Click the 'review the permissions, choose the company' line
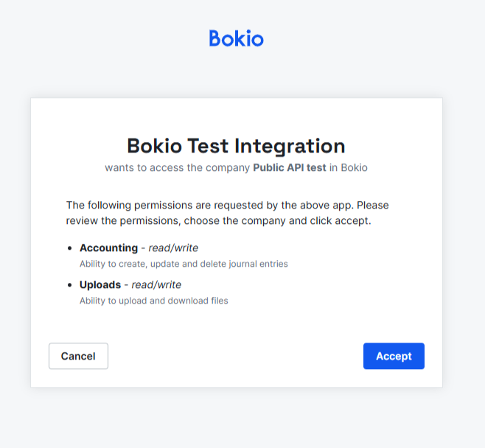 click(219, 221)
